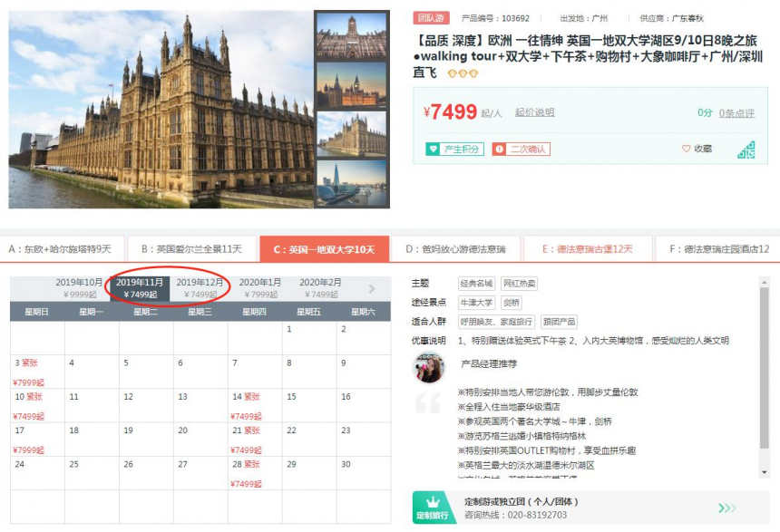Select the 2019年10月 month tab
Viewport: 780px width, 532px height.
[x=80, y=288]
